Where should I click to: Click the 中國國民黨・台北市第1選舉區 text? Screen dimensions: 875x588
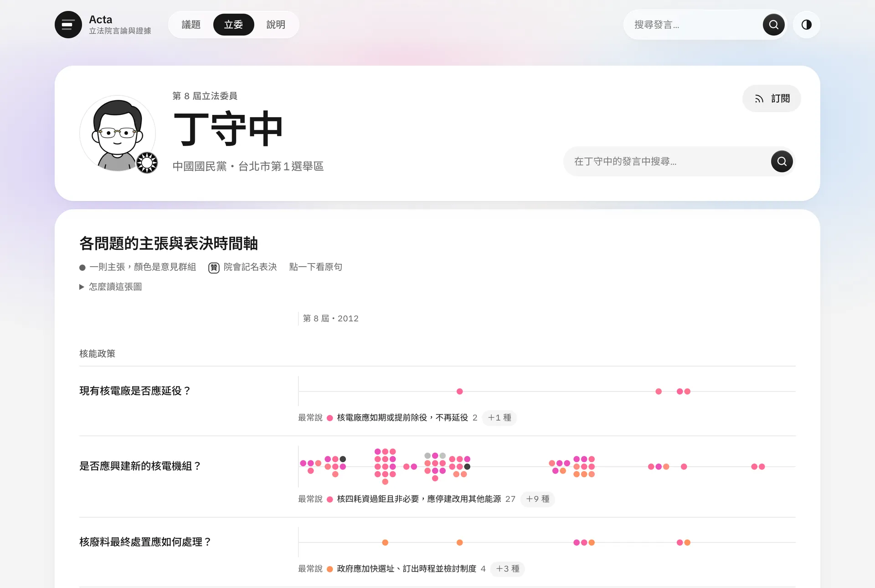point(248,166)
